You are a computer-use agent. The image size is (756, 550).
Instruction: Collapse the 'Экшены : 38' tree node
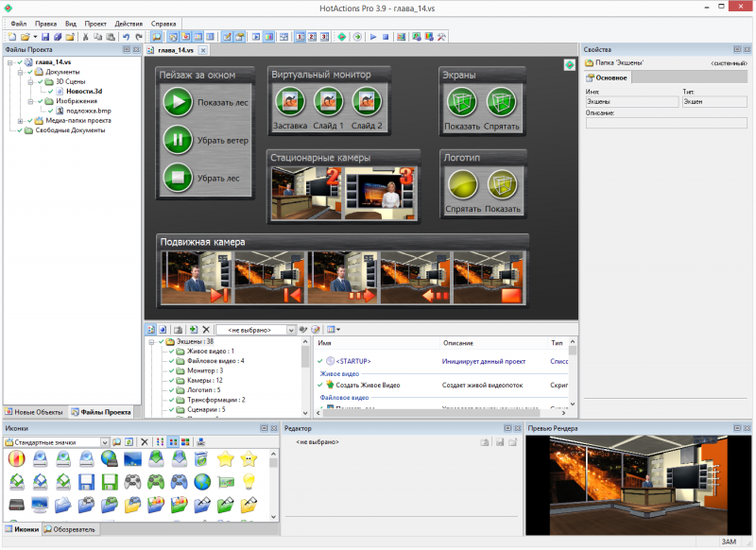151,342
